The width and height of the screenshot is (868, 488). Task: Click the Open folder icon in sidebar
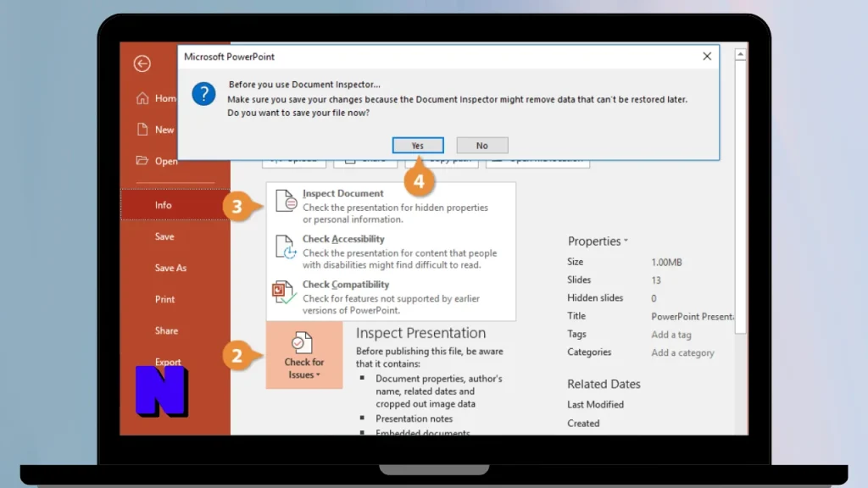[x=142, y=160]
